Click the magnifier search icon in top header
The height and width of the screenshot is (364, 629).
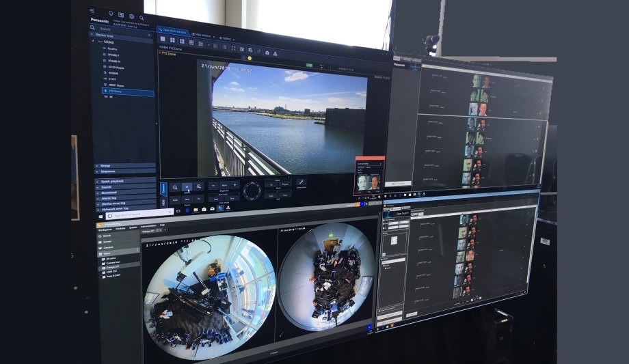142,18
